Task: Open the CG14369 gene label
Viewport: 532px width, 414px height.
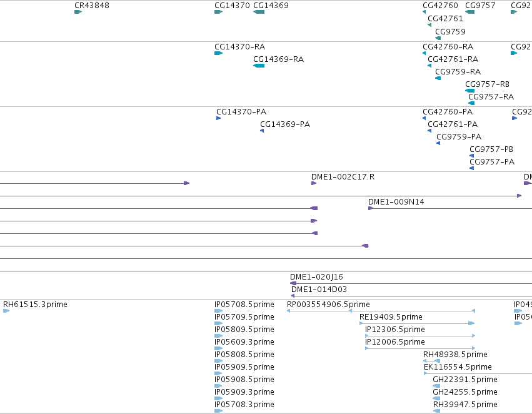Action: tap(271, 6)
